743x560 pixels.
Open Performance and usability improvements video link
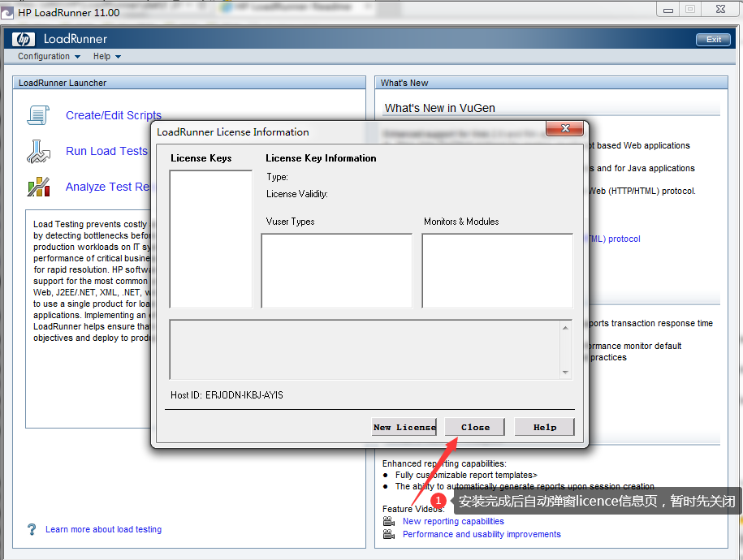482,534
